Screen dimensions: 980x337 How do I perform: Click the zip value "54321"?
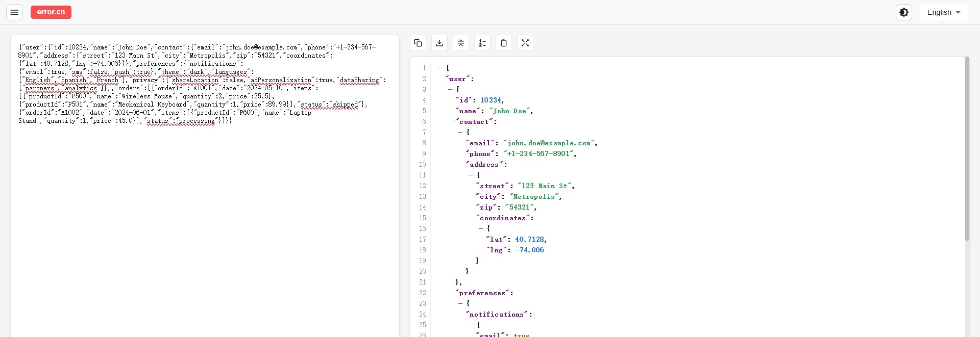click(x=520, y=208)
